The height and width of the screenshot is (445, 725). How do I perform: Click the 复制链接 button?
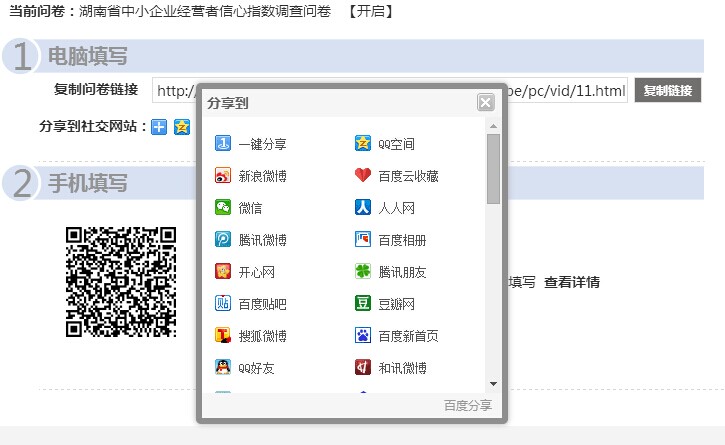[668, 90]
